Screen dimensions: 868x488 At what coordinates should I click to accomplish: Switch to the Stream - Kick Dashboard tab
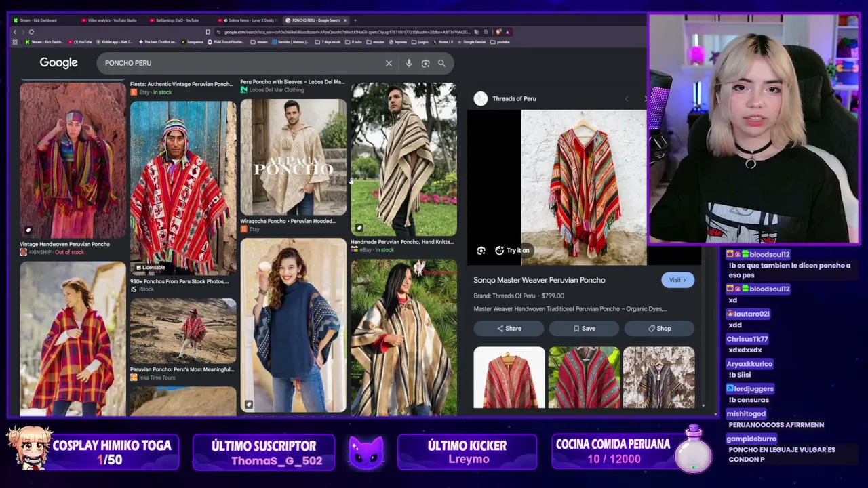[41, 20]
